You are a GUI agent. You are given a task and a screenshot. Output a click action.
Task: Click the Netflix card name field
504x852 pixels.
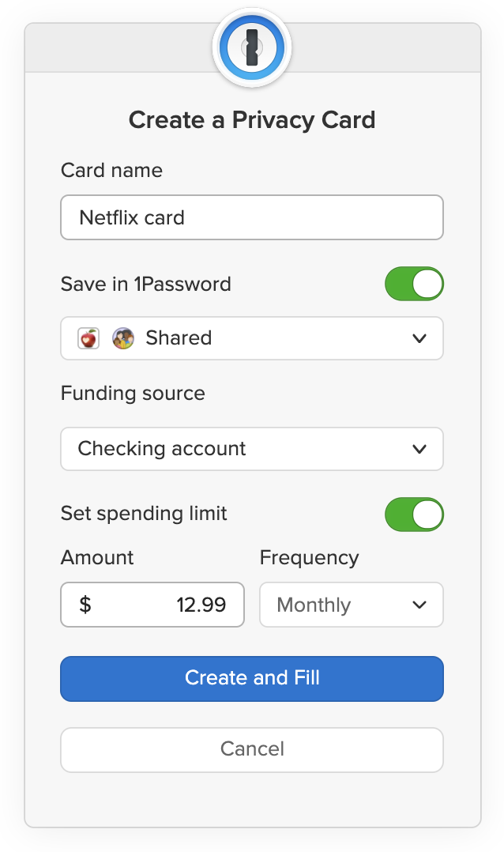[252, 217]
